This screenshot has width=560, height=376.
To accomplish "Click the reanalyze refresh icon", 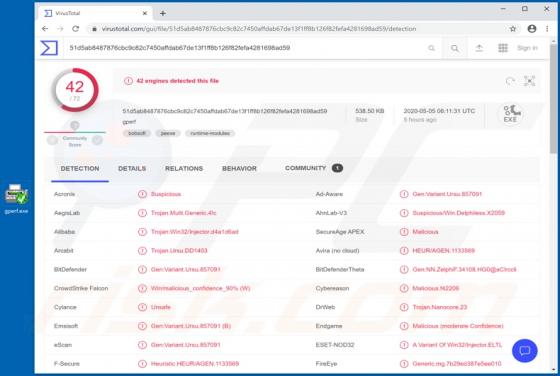I will tap(510, 81).
